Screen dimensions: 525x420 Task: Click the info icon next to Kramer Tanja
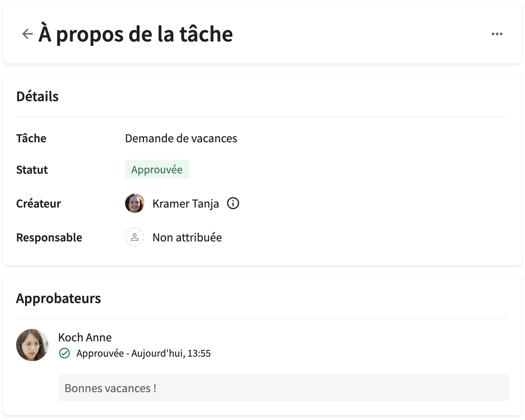click(233, 203)
